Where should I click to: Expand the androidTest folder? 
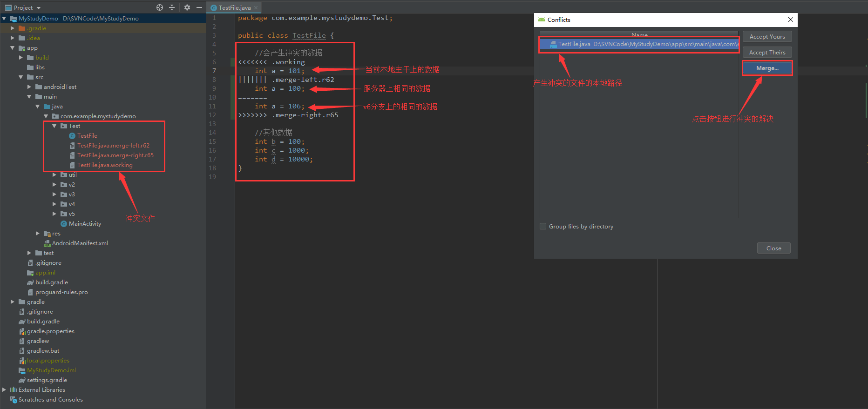29,87
